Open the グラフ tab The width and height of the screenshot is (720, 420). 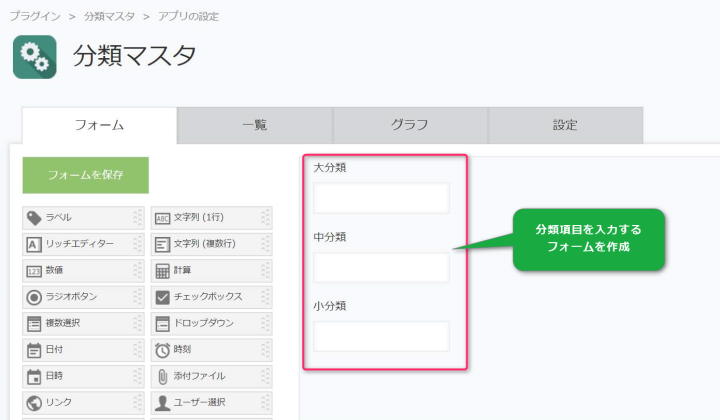pyautogui.click(x=410, y=125)
